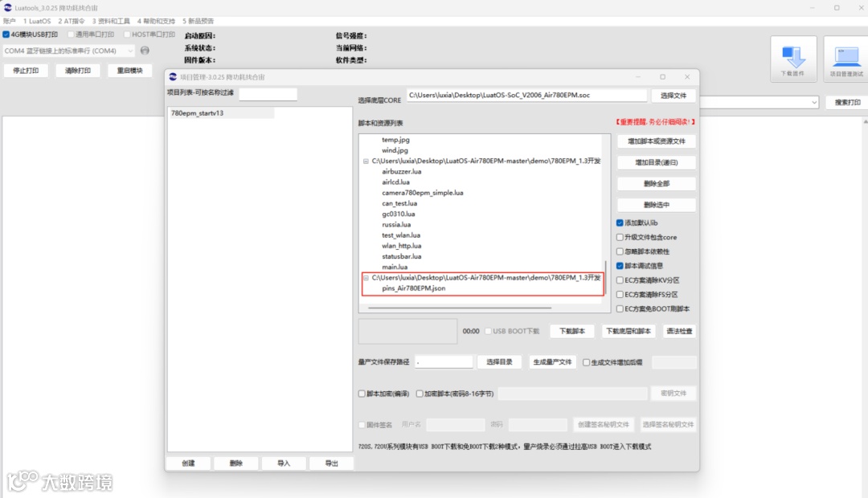Enable 忽略脚本依赖性 checkbox
Image resolution: width=868 pixels, height=498 pixels.
tap(620, 251)
